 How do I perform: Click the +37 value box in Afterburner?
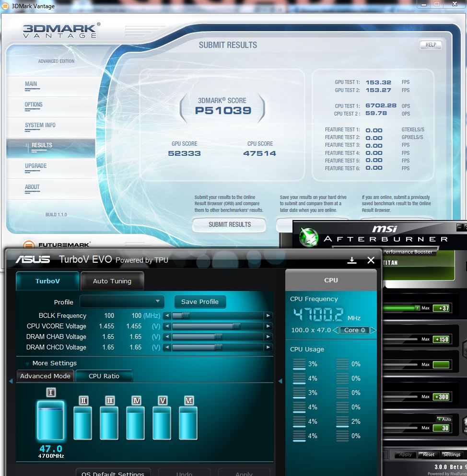[x=441, y=308]
